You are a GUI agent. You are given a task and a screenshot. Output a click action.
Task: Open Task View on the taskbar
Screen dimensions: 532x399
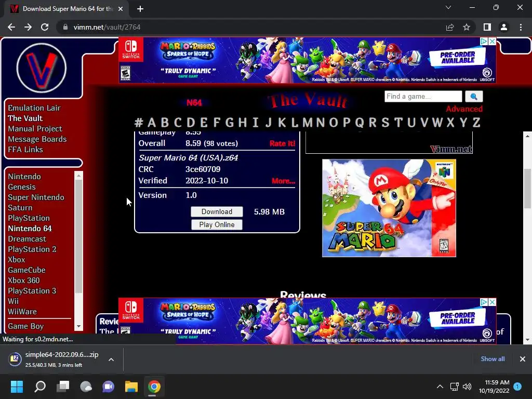coord(63,387)
